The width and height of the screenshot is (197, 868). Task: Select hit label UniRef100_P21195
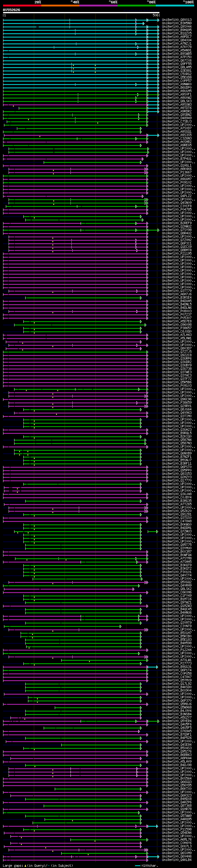point(177,253)
